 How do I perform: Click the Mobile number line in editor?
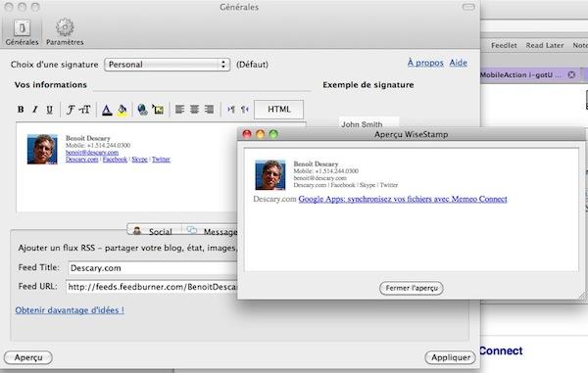tap(98, 145)
